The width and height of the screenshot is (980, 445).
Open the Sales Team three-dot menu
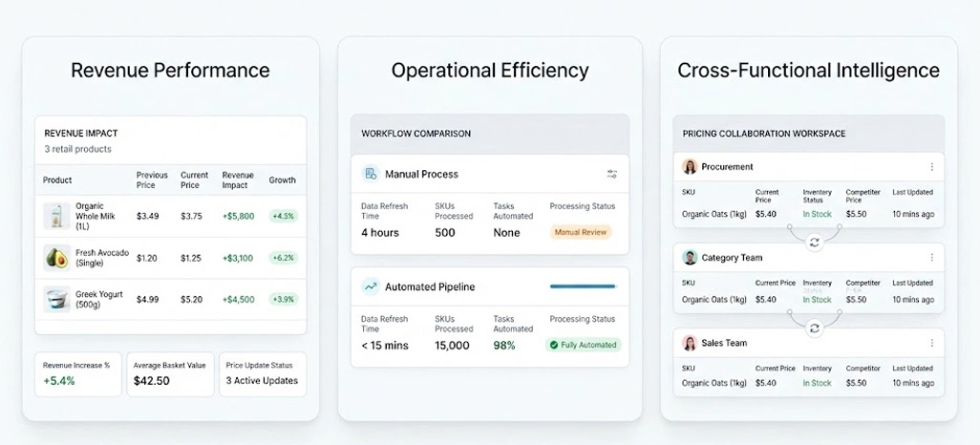932,343
